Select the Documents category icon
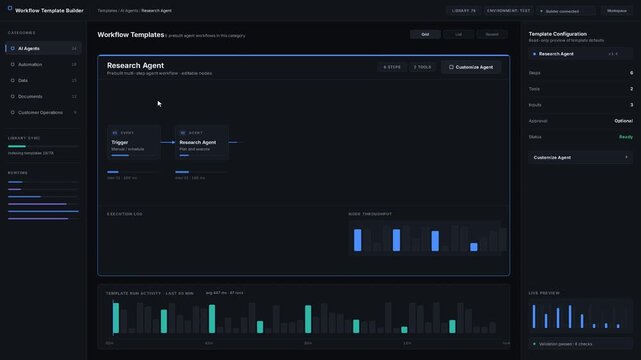 pos(13,96)
